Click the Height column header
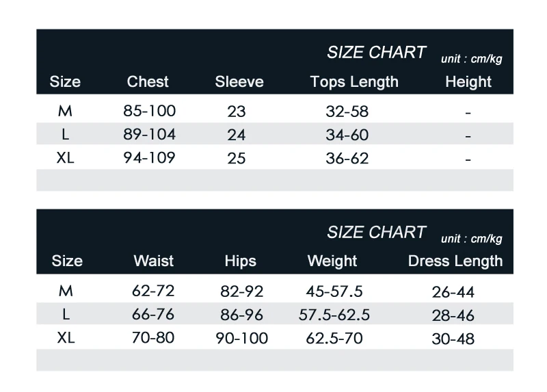The width and height of the screenshot is (547, 392). (x=468, y=82)
